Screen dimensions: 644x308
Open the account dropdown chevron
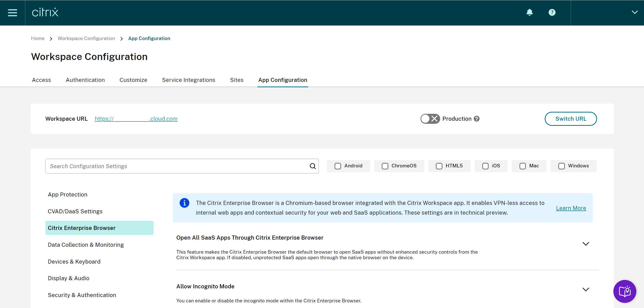tap(635, 13)
